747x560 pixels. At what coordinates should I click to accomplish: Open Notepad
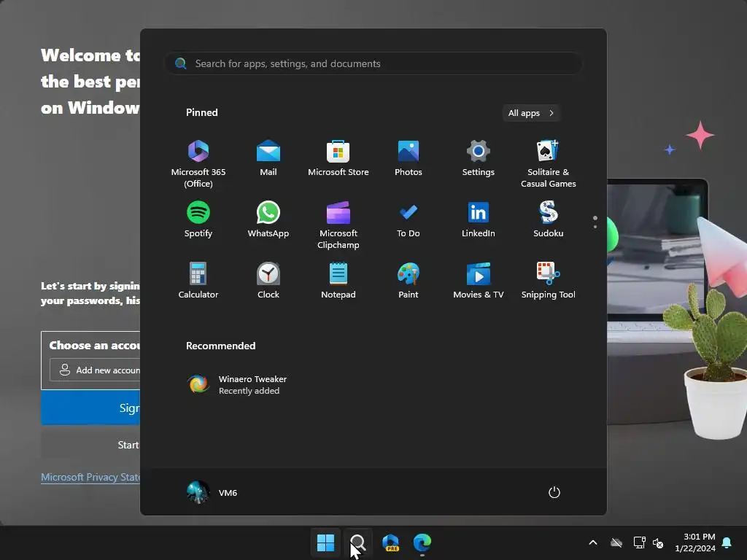click(x=338, y=281)
